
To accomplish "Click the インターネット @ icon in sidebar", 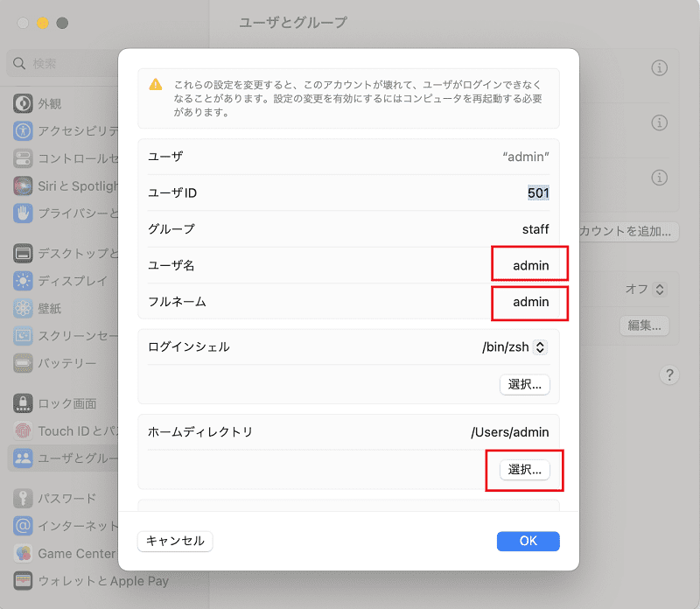I will (23, 526).
